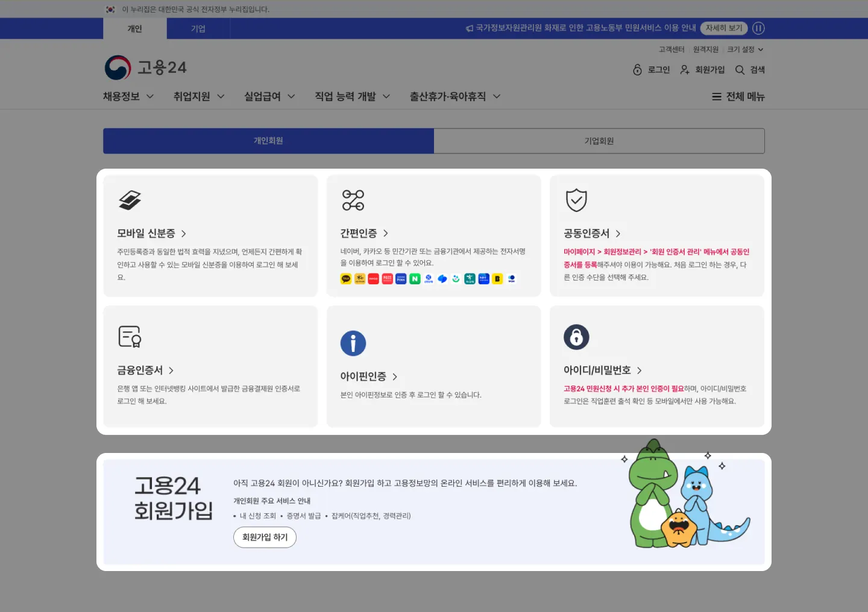Screen dimensions: 868x612
Task: Click the green Naver easy-auth icon
Action: 415,279
